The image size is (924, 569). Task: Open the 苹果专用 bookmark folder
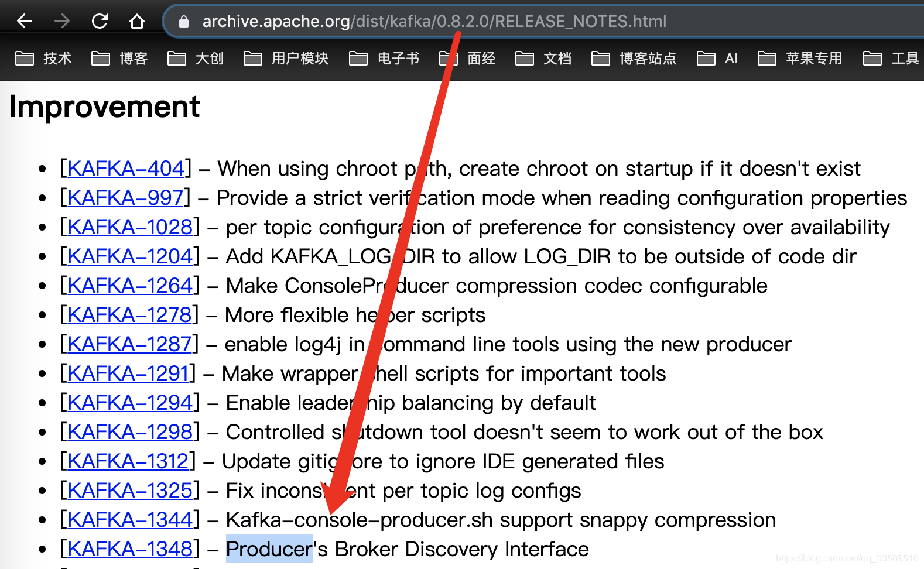click(800, 59)
